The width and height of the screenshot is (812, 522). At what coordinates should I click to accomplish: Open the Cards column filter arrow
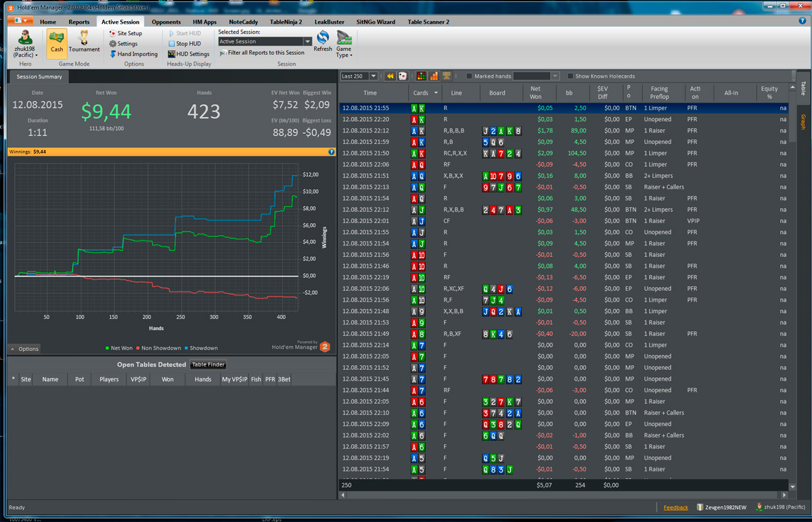pyautogui.click(x=436, y=93)
